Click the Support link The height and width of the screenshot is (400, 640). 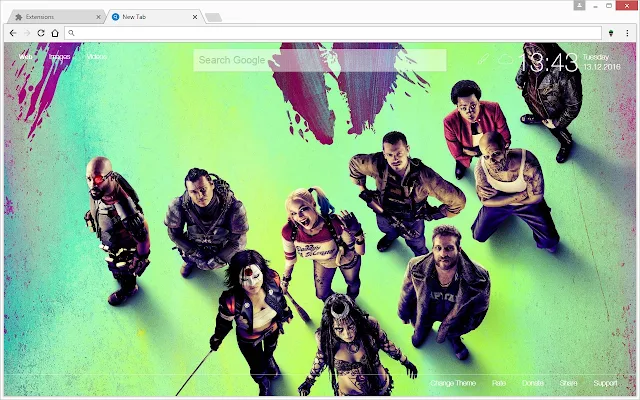[x=605, y=383]
